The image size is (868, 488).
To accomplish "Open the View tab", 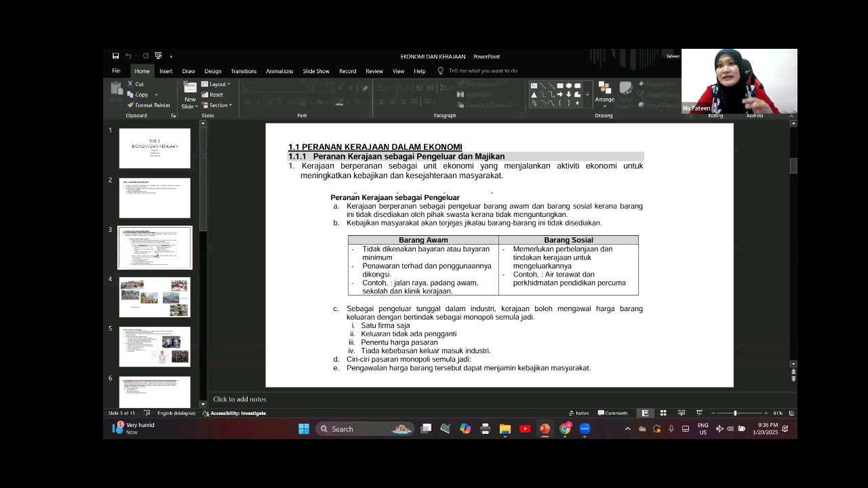I will pyautogui.click(x=399, y=70).
